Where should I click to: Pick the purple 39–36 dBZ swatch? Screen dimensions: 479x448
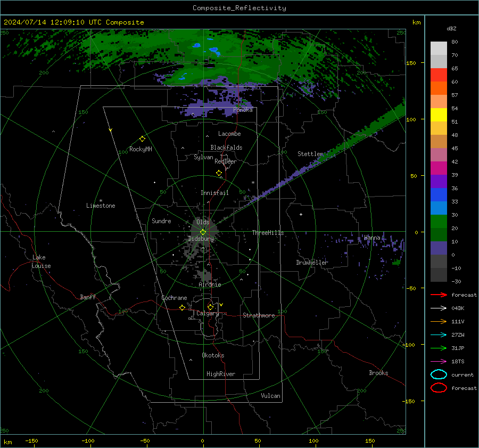click(x=439, y=181)
